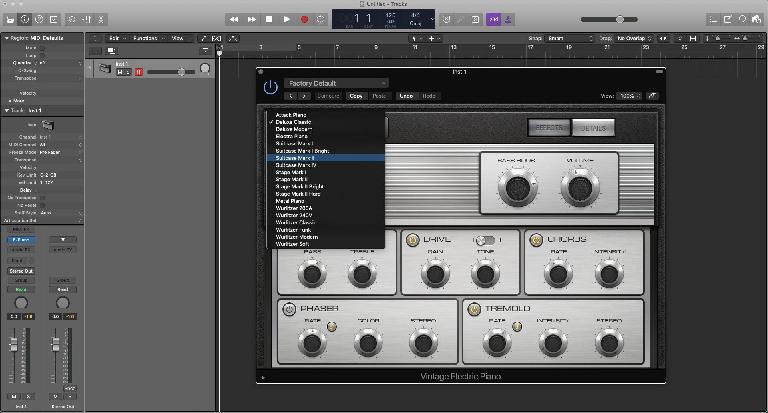
Task: Select Wurlitzer Soft from model list
Action: pos(326,244)
